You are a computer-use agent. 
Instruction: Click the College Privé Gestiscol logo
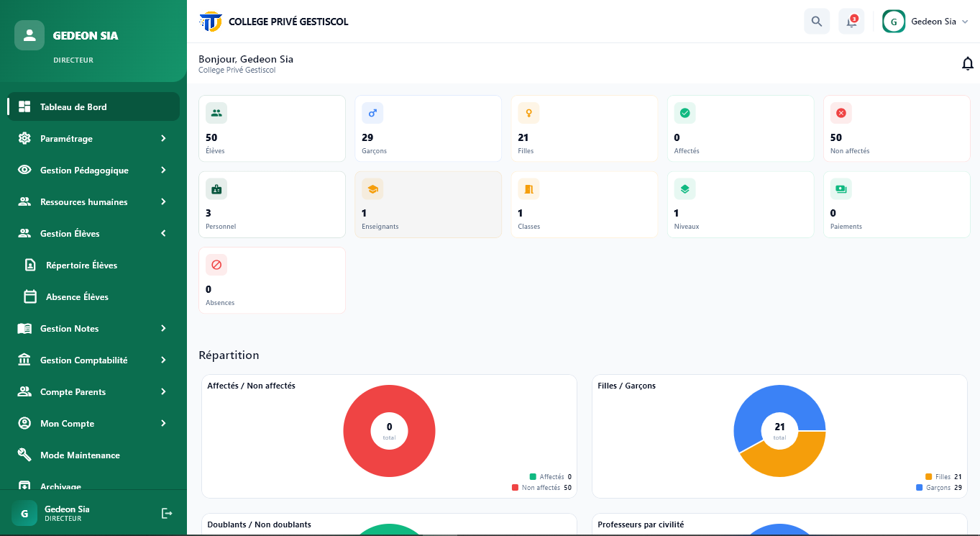(211, 22)
